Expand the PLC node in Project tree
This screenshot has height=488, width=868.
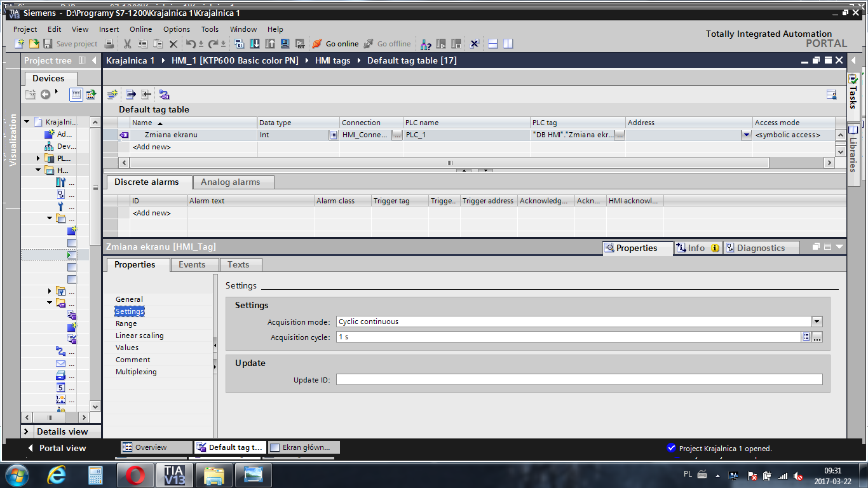pos(38,158)
